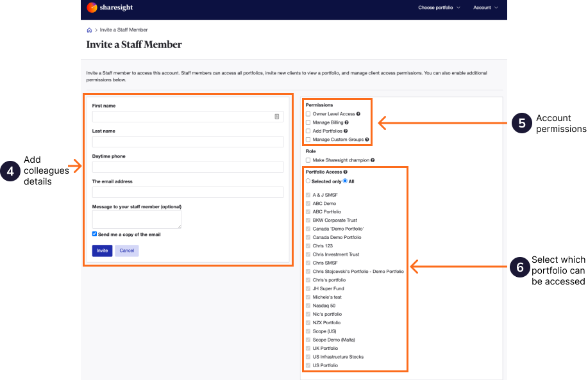Click help icon beside Manage Custom Groups
588x380 pixels.
[x=367, y=140]
